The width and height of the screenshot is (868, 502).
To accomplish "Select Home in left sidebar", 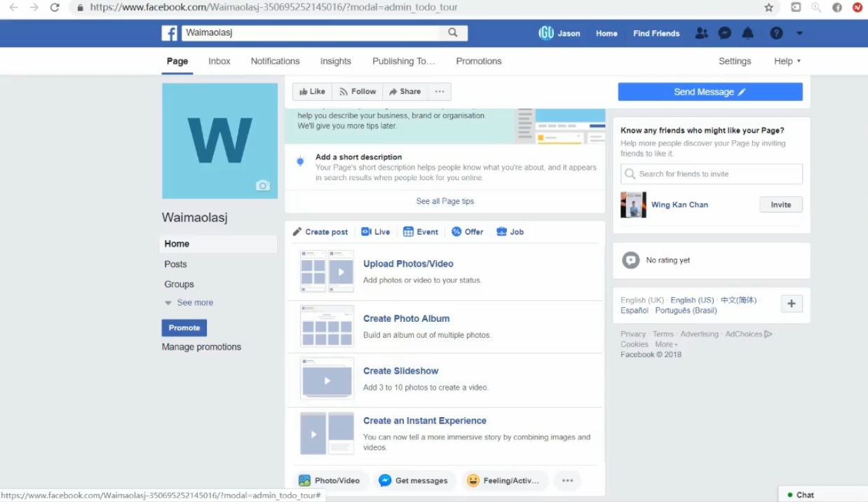I will point(218,244).
